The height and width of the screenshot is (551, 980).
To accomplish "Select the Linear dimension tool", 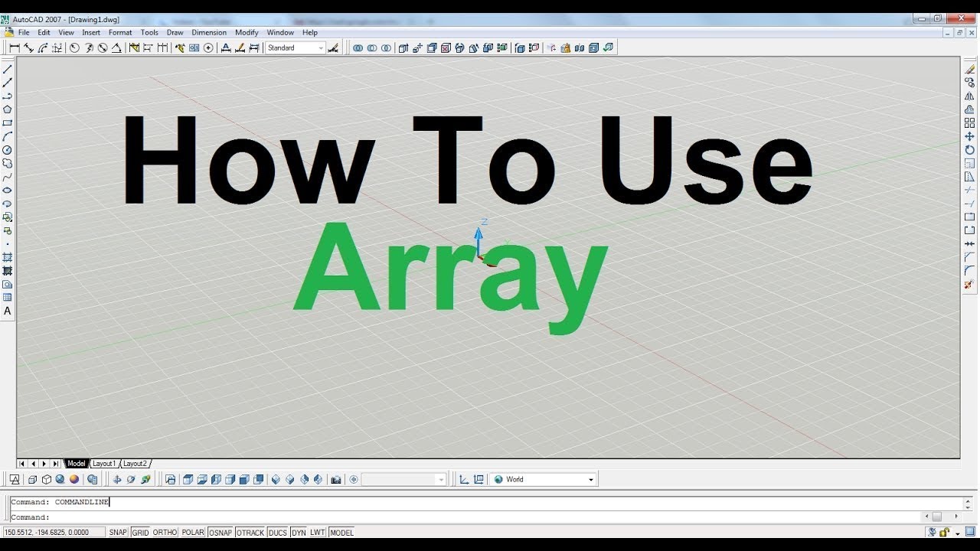I will pos(15,47).
